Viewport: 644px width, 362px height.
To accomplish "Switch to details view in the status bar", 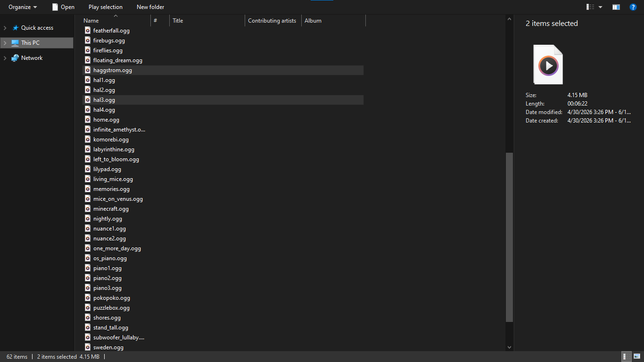I will (627, 357).
